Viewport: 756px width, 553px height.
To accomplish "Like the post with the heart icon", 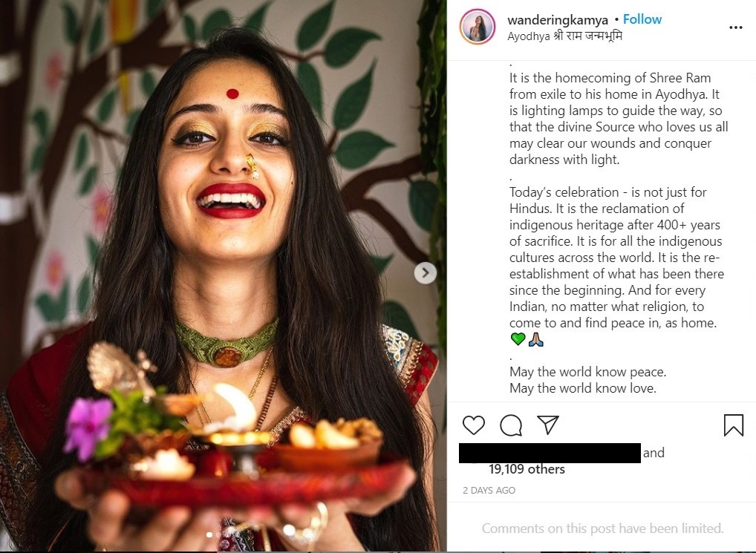I will (474, 425).
